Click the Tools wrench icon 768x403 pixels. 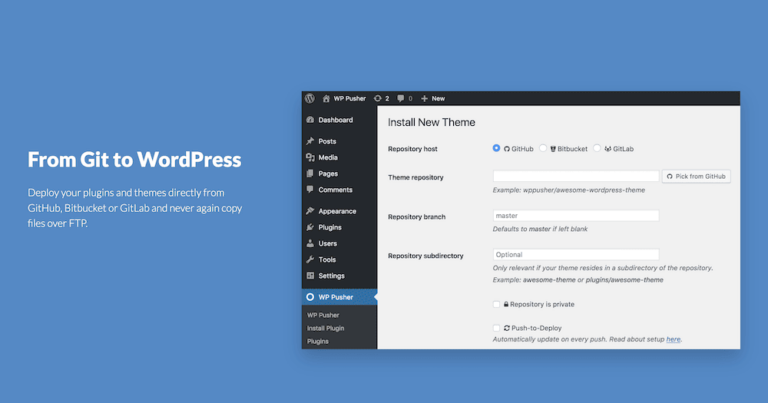[x=310, y=259]
